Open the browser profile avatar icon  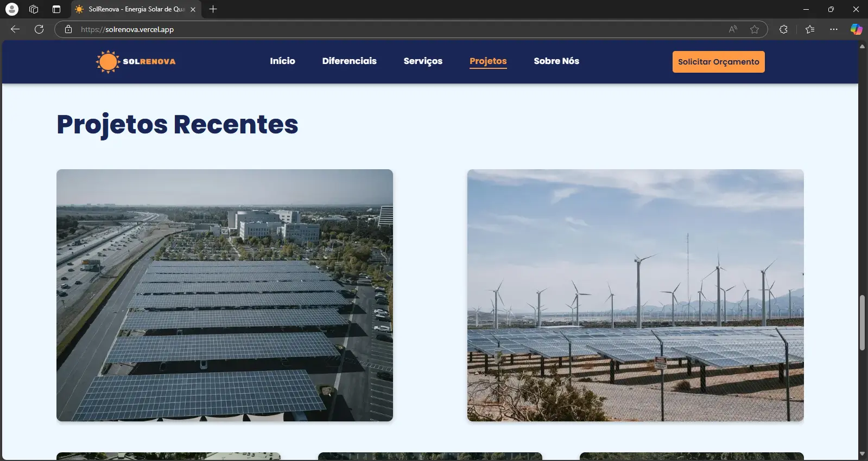pos(11,9)
